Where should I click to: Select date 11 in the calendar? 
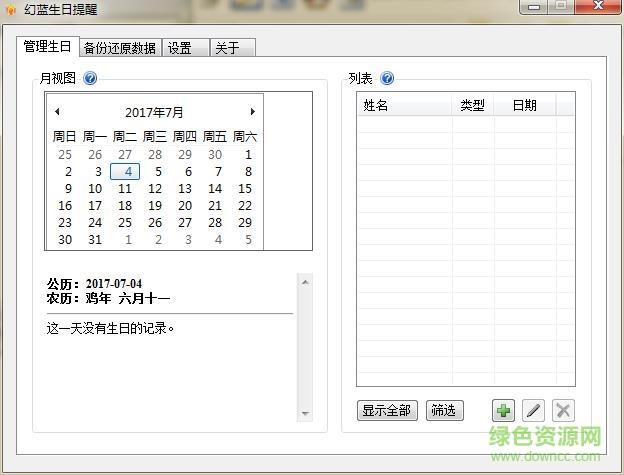click(x=125, y=189)
